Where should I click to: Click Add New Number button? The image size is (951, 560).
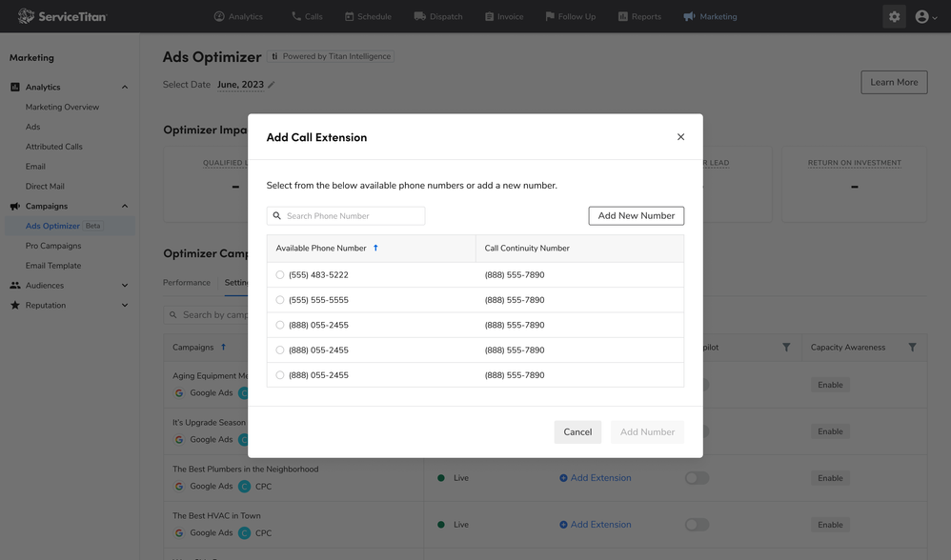coord(637,216)
